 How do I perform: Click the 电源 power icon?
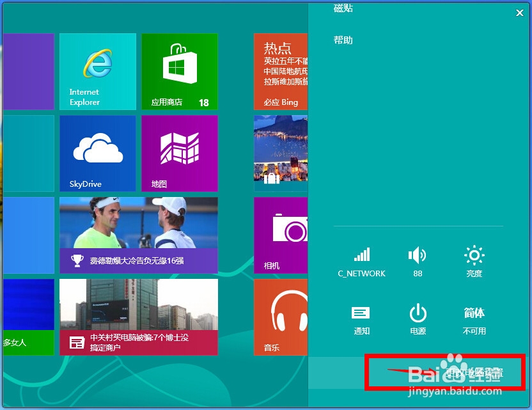(x=418, y=319)
